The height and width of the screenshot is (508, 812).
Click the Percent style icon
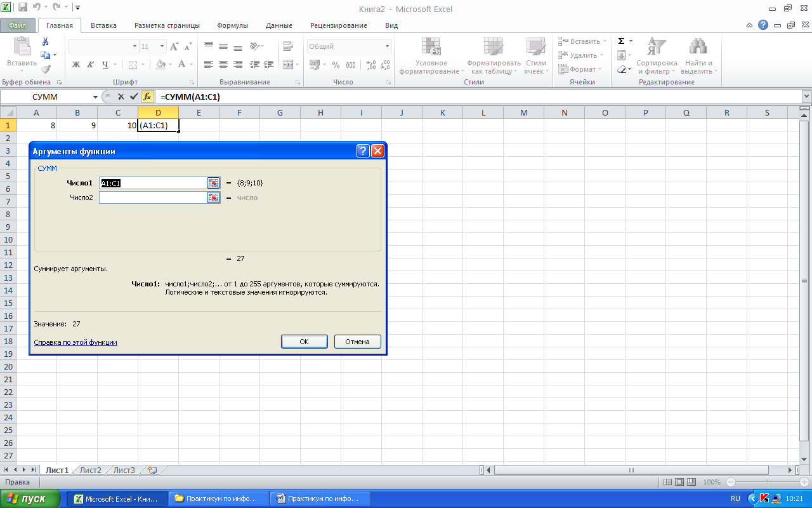click(335, 65)
